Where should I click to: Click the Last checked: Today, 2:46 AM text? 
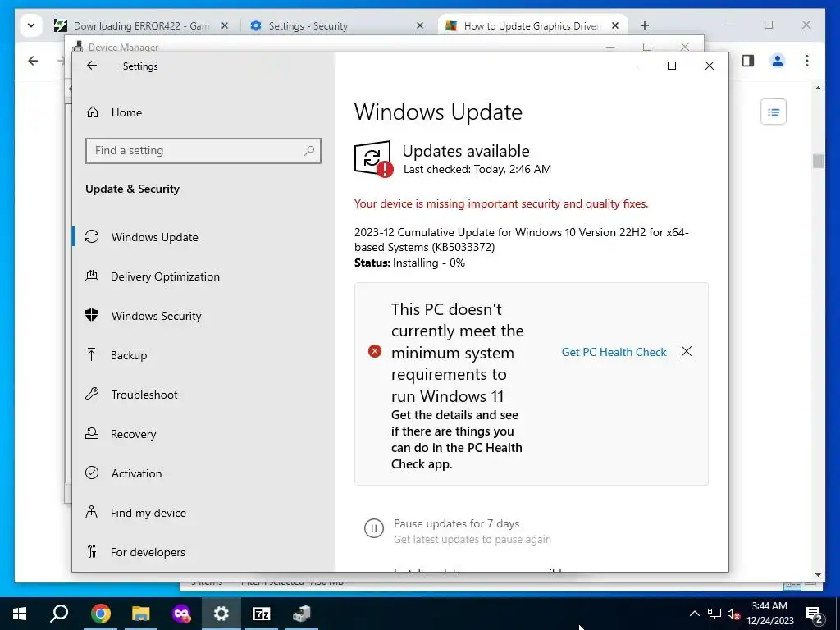click(477, 169)
